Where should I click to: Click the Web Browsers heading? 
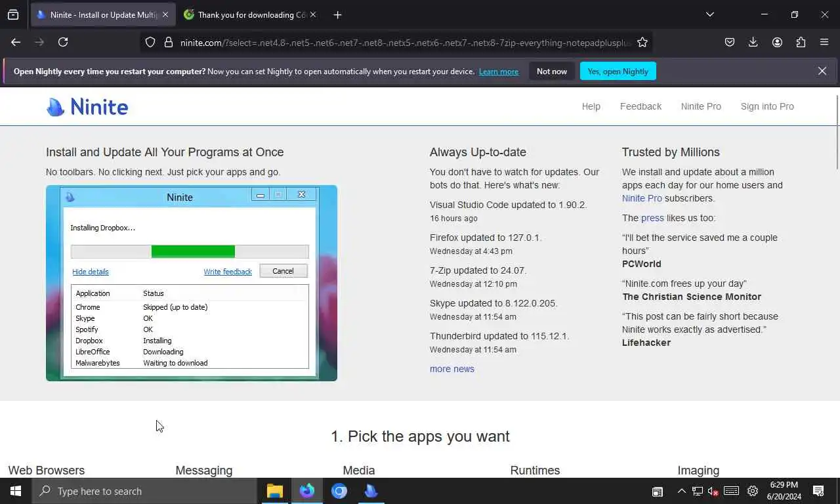[47, 471]
